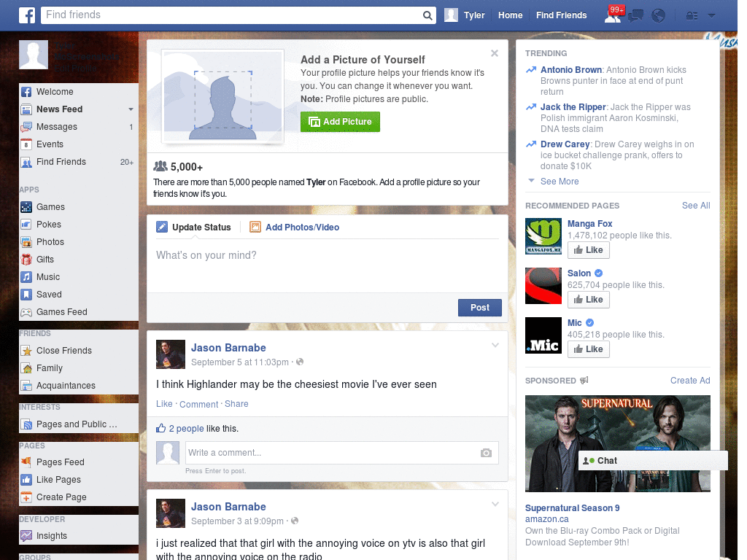The height and width of the screenshot is (560, 747).
Task: Click the green Add Picture button
Action: pos(340,122)
